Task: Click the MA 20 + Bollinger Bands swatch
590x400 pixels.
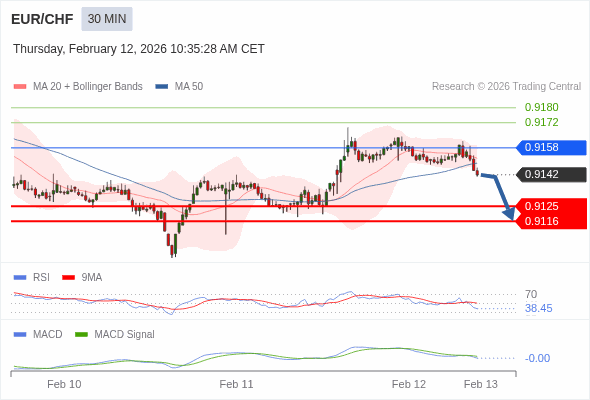Action: [x=20, y=87]
